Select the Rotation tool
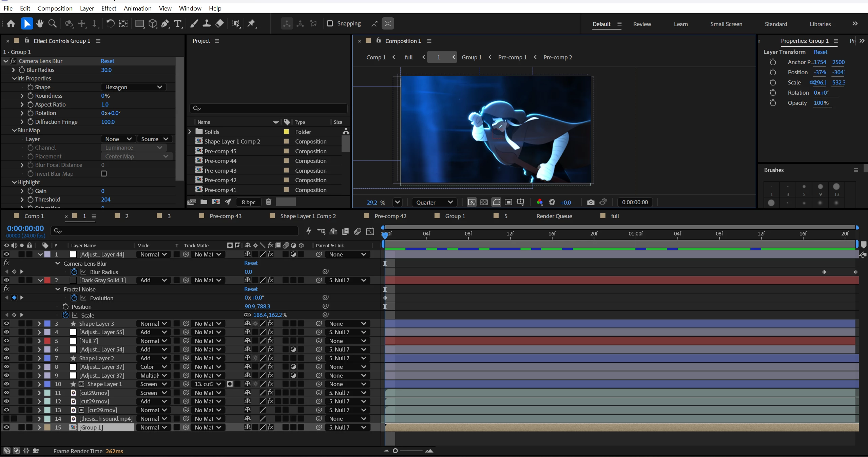This screenshot has height=457, width=868. coord(110,23)
